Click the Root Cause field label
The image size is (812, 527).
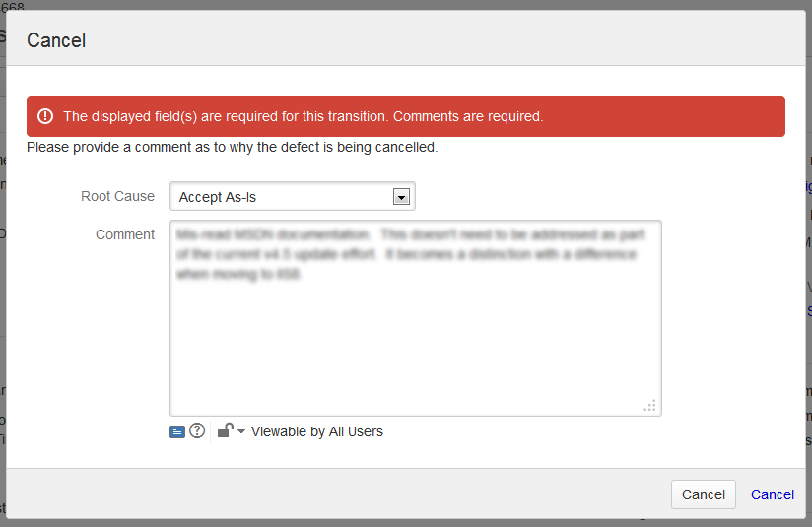117,196
